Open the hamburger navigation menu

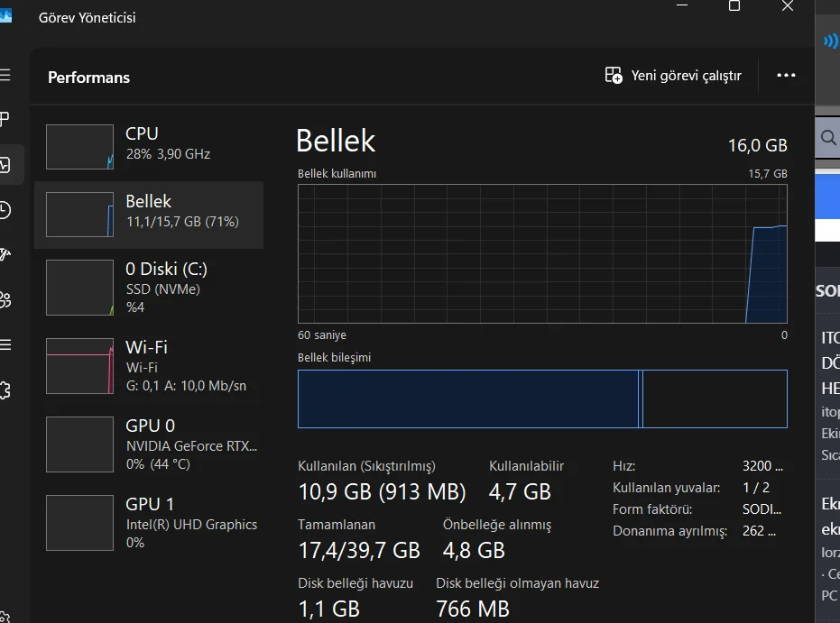pyautogui.click(x=5, y=75)
